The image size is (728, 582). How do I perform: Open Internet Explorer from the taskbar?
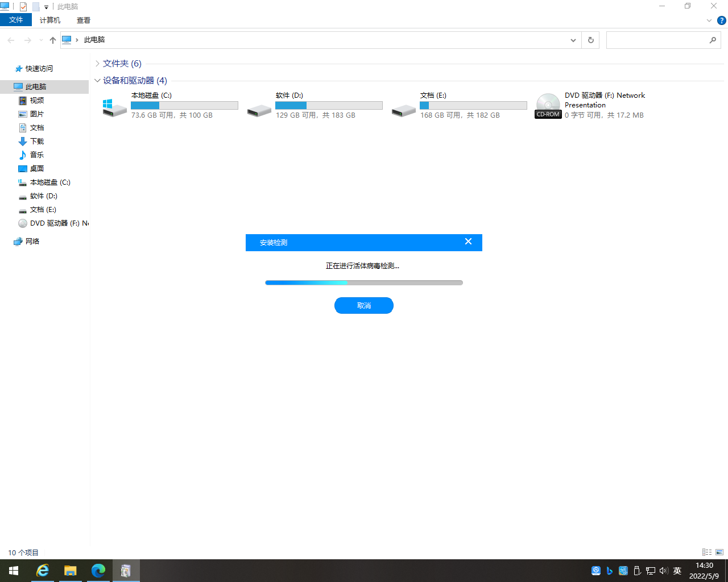point(43,570)
